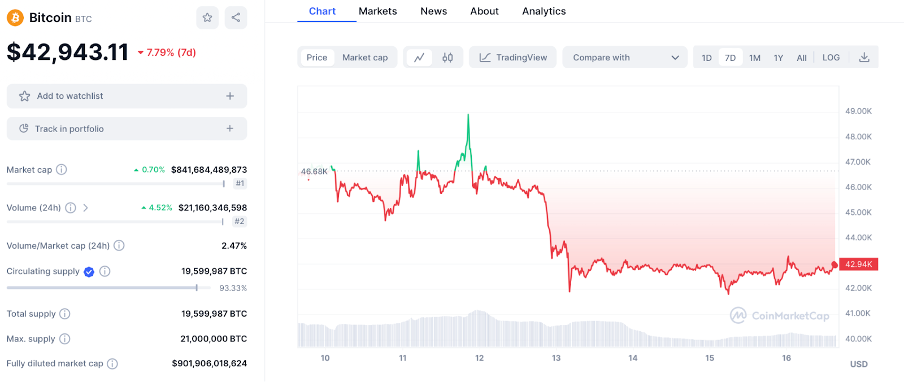
Task: Toggle the chart to Market cap view
Action: [x=365, y=57]
